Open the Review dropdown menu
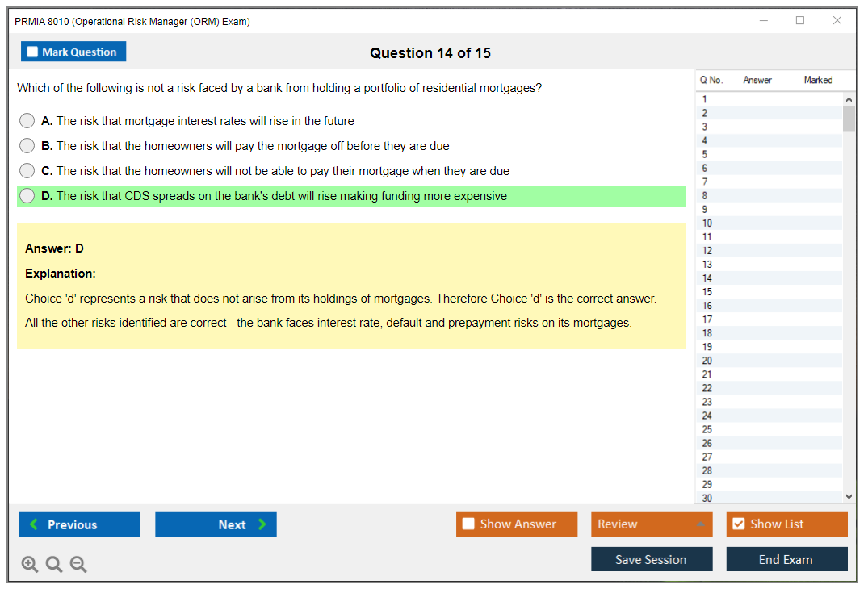The width and height of the screenshot is (868, 593). coord(652,524)
